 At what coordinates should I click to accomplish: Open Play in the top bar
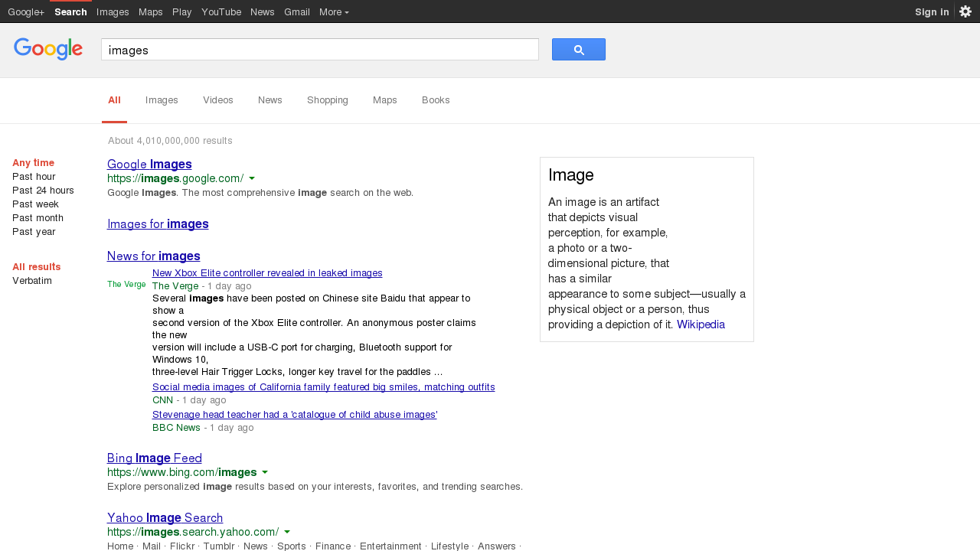pyautogui.click(x=182, y=11)
